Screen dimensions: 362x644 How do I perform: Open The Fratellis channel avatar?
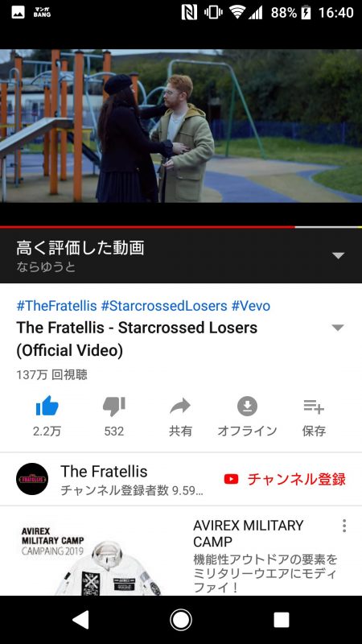tap(32, 479)
